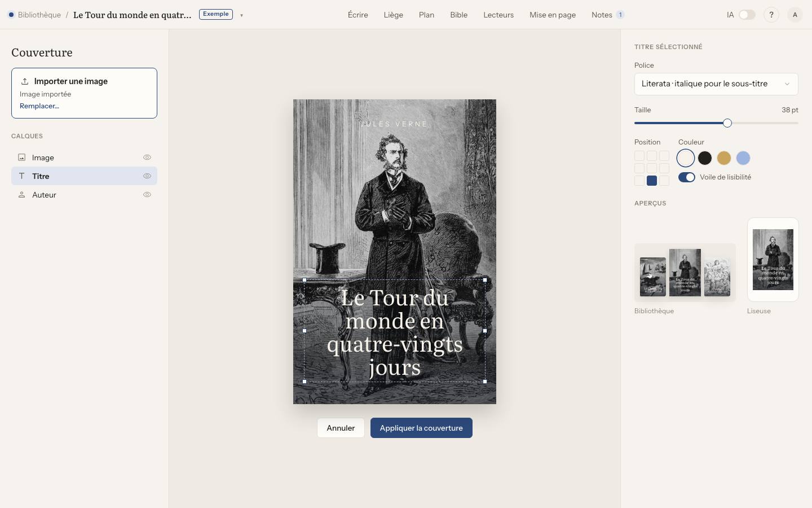This screenshot has width=812, height=508.
Task: Click the Image layer picture icon
Action: pos(22,157)
